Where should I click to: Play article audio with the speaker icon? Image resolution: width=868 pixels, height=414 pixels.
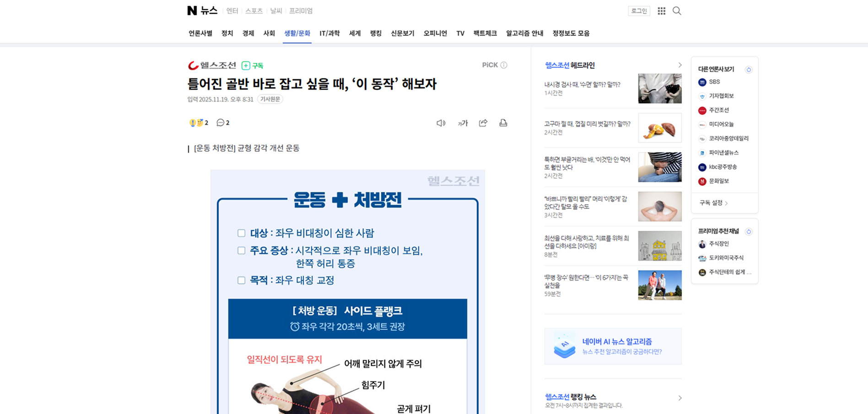tap(441, 123)
